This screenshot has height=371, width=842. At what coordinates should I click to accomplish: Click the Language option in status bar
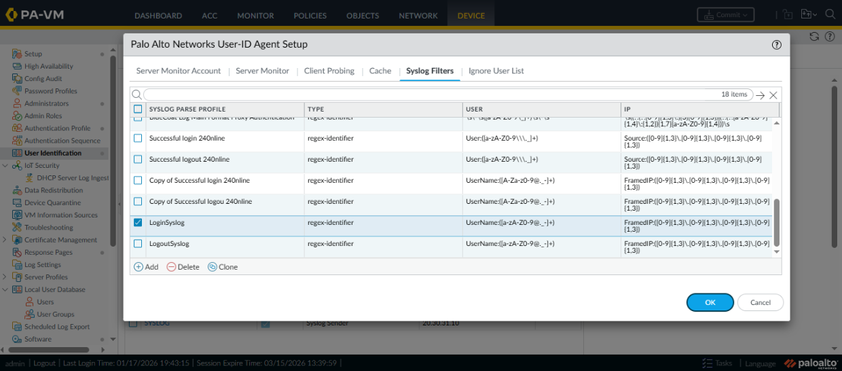(x=760, y=363)
